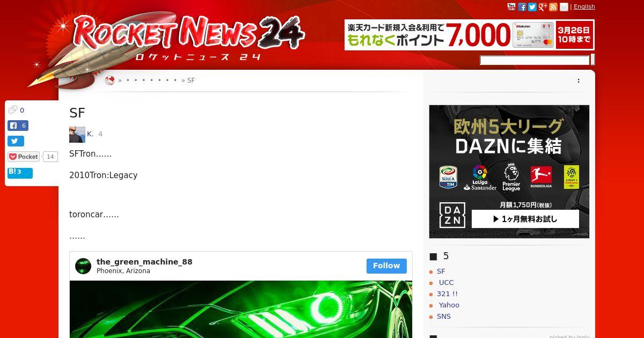Open the Twitter icon in header
The height and width of the screenshot is (338, 644).
pos(532,7)
